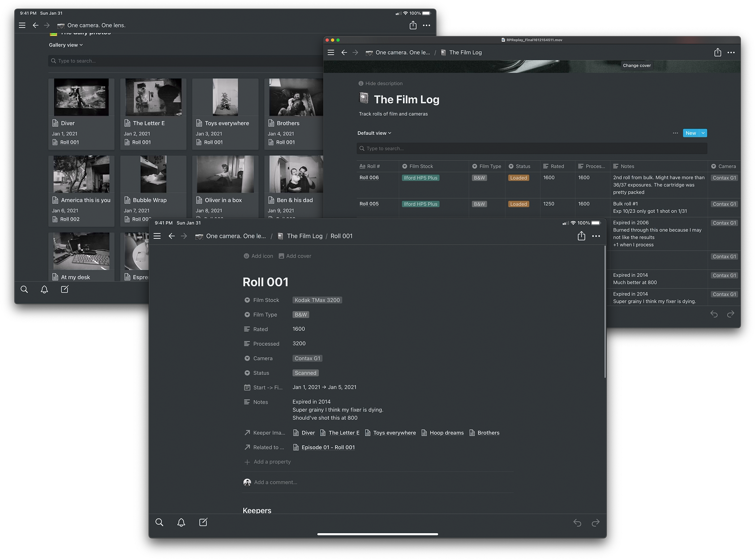Image resolution: width=755 pixels, height=560 pixels.
Task: Compose new page in Roll 001 window
Action: coord(203,522)
